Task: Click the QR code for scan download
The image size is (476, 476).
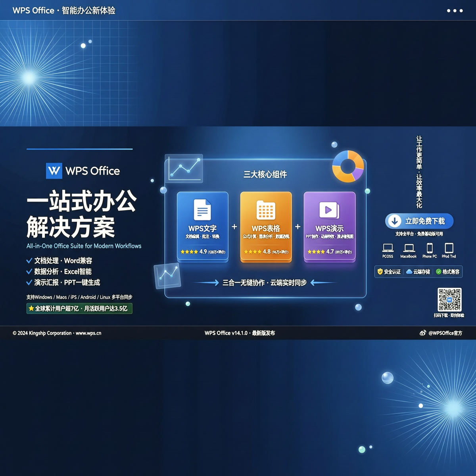Action: (449, 300)
